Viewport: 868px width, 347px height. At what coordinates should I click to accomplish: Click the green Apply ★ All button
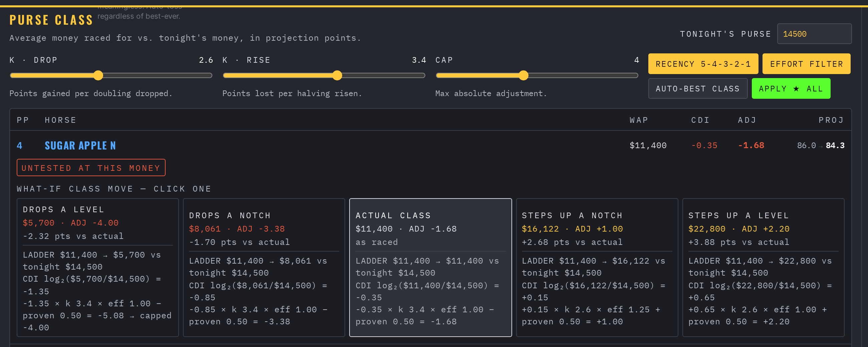point(791,89)
